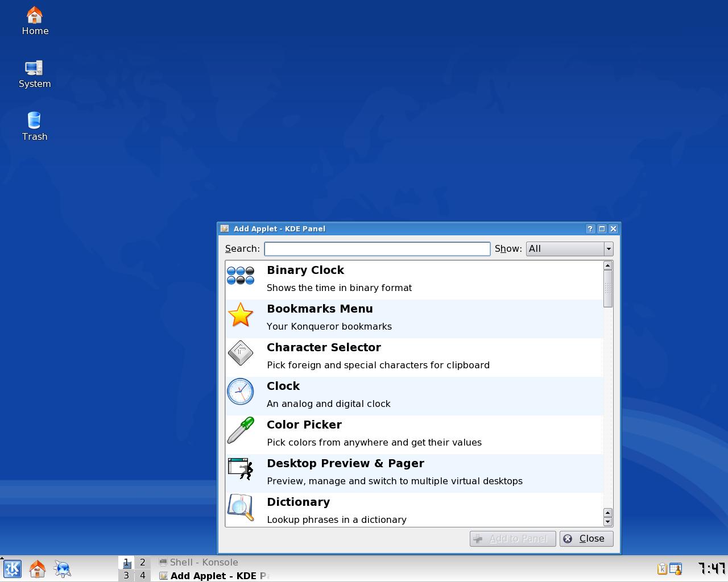This screenshot has height=582, width=728.
Task: Click the Clock applet icon
Action: [241, 392]
